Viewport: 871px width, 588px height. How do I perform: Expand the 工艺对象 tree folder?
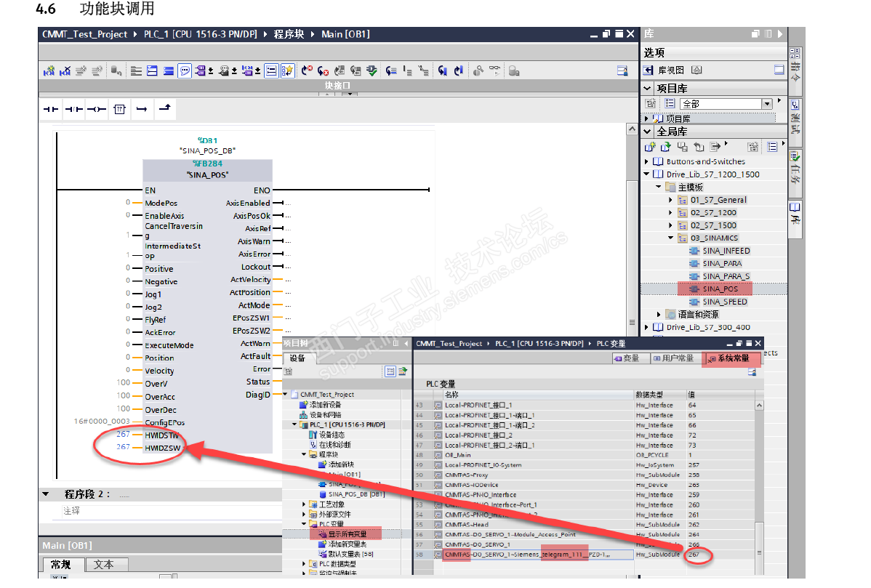click(304, 504)
